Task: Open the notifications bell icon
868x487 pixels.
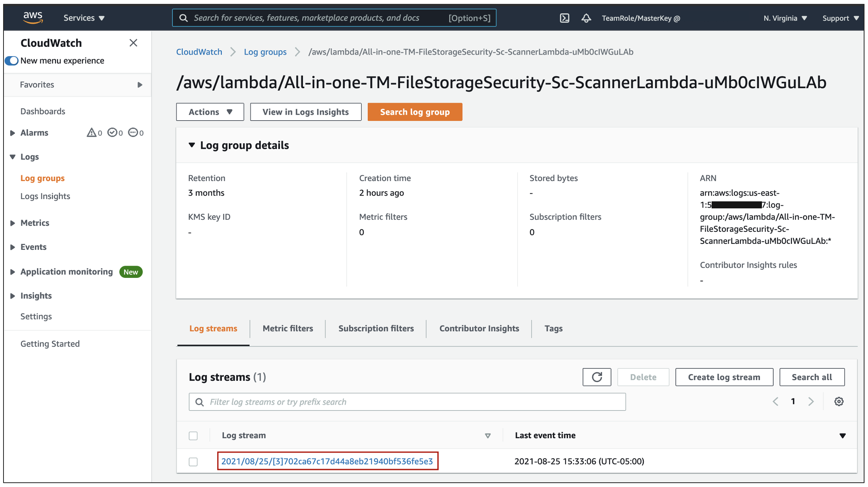Action: point(586,18)
